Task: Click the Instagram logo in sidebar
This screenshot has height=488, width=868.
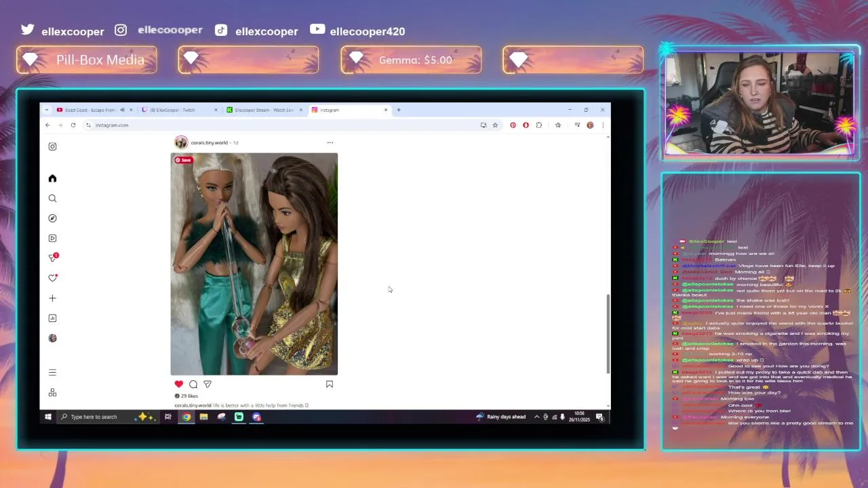Action: (52, 146)
